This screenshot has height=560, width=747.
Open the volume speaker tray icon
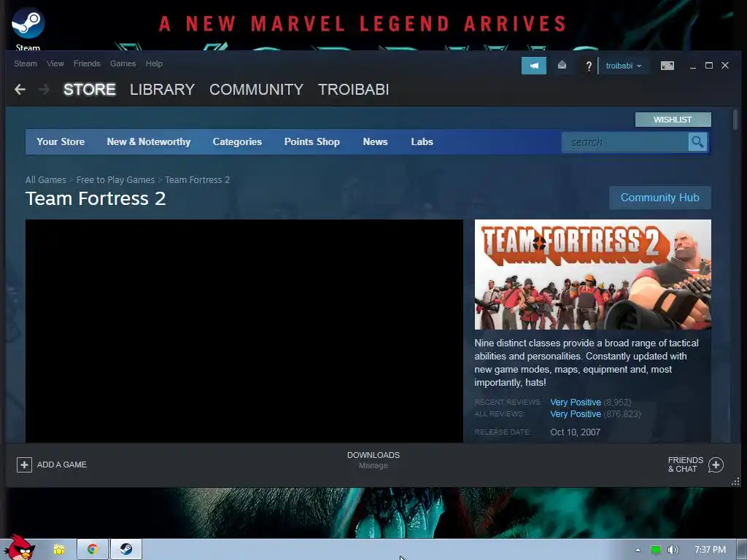coord(673,550)
